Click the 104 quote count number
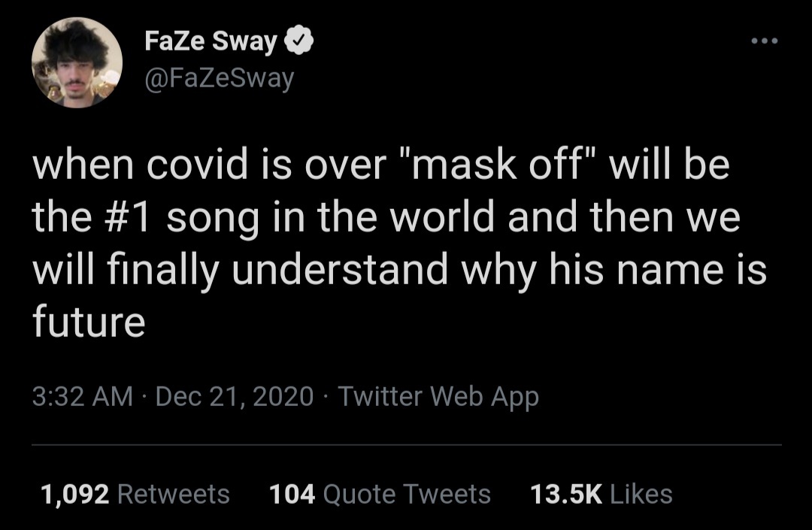The height and width of the screenshot is (530, 812). click(292, 494)
